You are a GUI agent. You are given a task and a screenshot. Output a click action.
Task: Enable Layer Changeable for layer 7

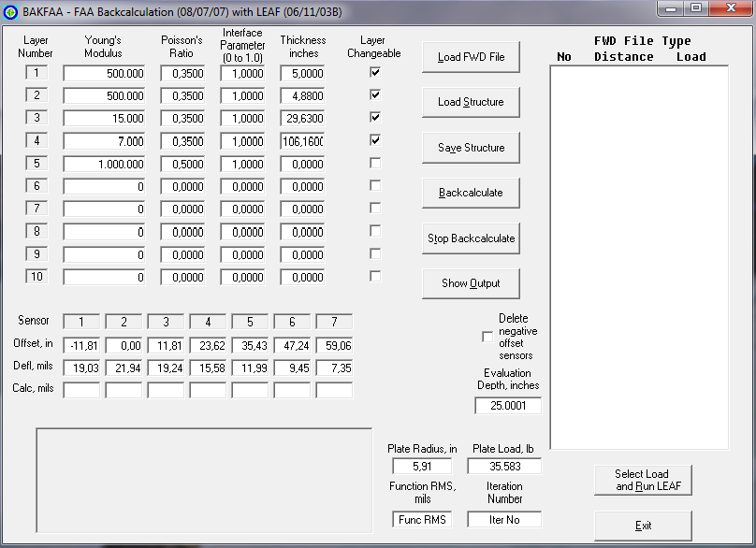(x=375, y=208)
